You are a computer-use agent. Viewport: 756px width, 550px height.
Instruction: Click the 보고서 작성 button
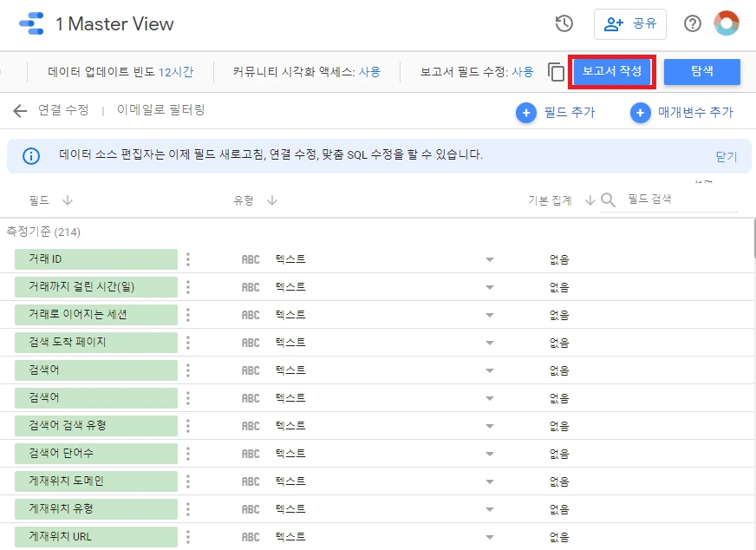tap(611, 73)
